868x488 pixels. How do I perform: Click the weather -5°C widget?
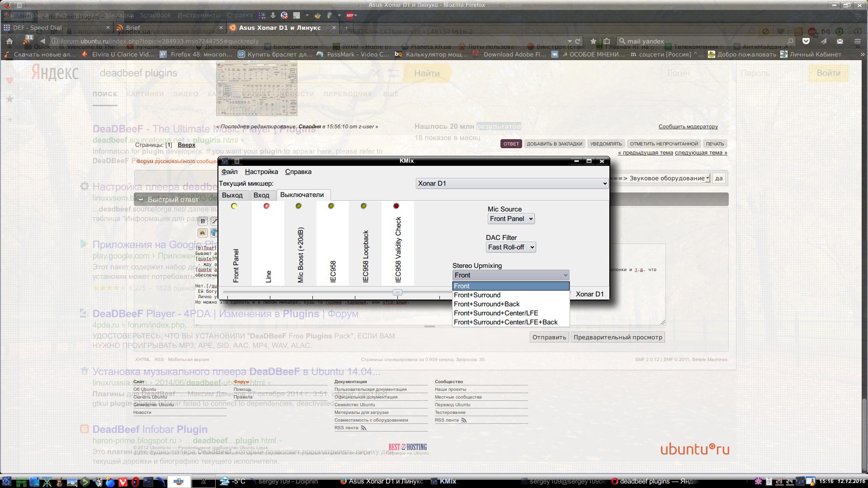[232, 482]
